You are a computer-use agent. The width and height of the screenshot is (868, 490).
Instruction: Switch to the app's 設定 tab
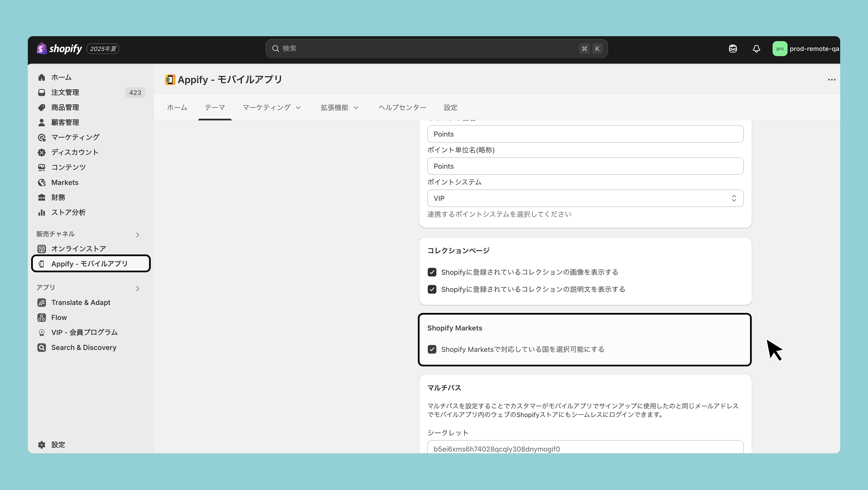(450, 107)
